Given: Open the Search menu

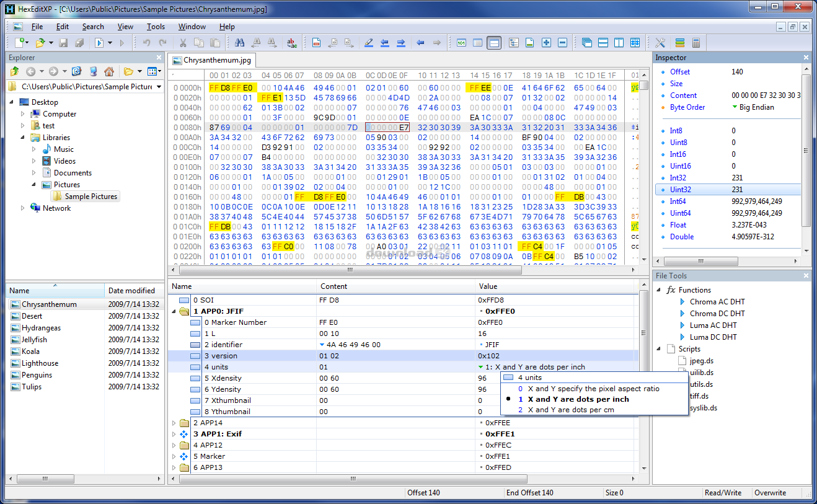Looking at the screenshot, I should coord(93,27).
